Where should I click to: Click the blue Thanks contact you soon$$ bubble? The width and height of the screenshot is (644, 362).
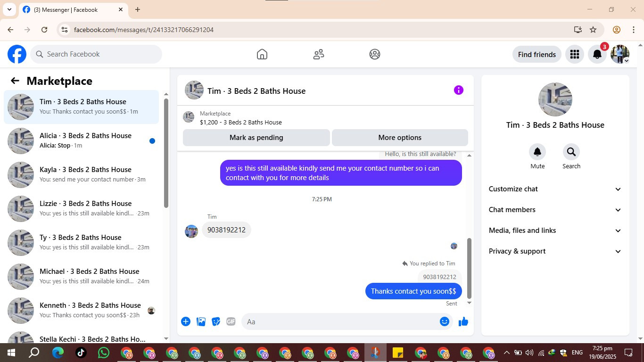tap(413, 291)
